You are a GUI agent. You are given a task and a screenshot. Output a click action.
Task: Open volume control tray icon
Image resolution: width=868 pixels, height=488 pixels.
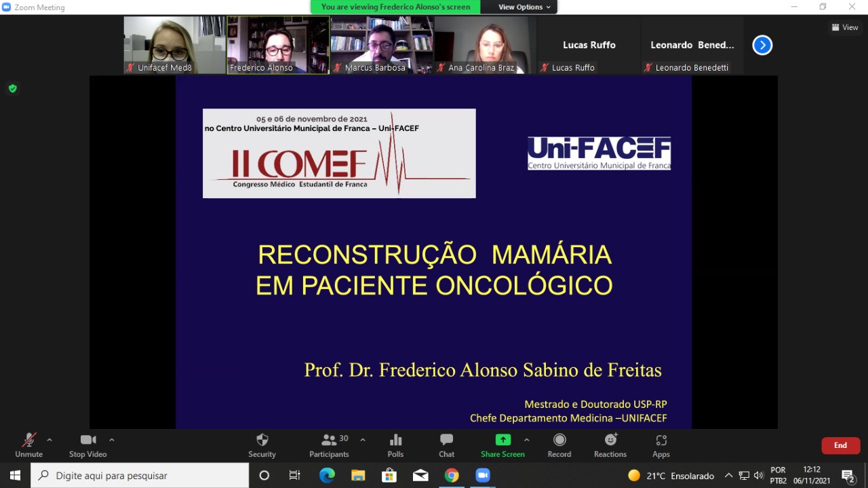(759, 476)
